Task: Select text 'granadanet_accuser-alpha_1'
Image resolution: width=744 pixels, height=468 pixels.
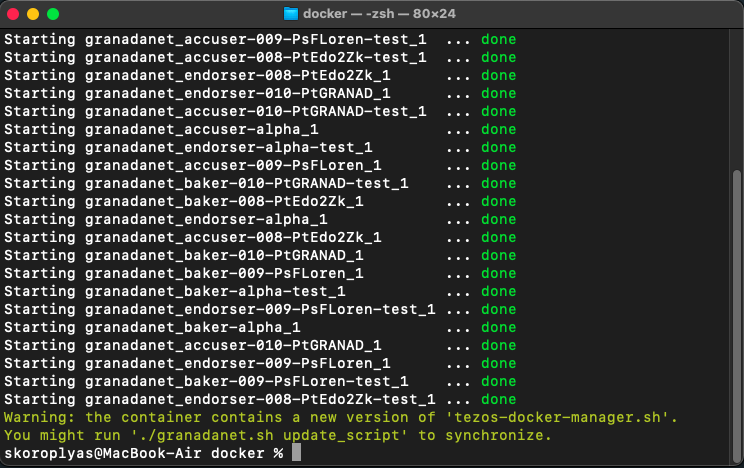Action: pyautogui.click(x=202, y=130)
